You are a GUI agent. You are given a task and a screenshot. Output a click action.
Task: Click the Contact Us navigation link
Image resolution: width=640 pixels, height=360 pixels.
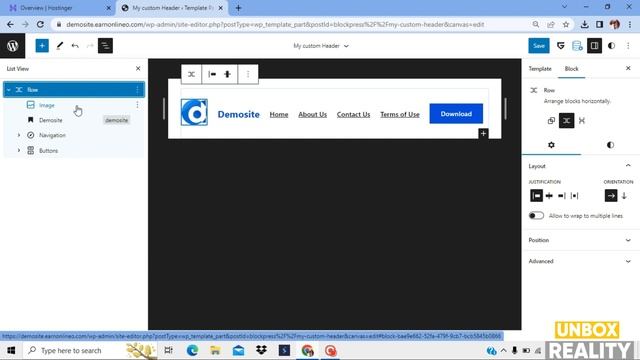click(x=353, y=114)
